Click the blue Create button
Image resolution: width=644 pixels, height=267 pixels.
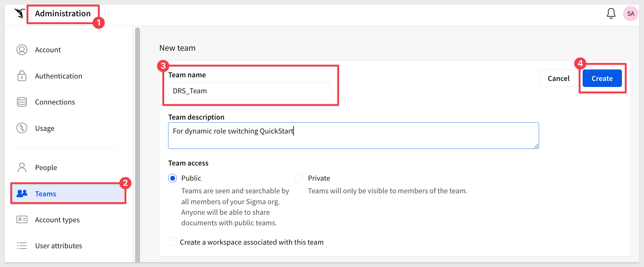tap(602, 79)
